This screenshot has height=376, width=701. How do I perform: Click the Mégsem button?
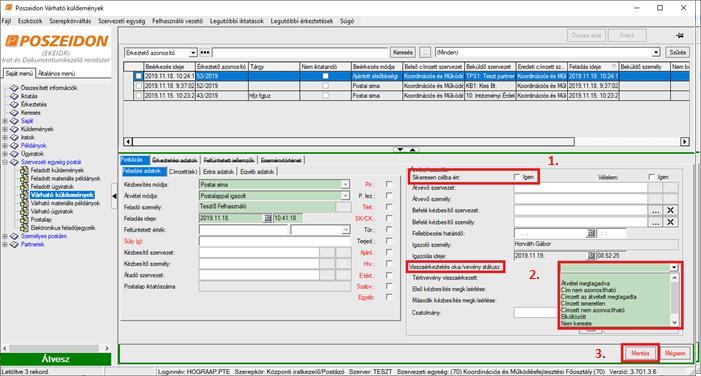click(x=675, y=353)
